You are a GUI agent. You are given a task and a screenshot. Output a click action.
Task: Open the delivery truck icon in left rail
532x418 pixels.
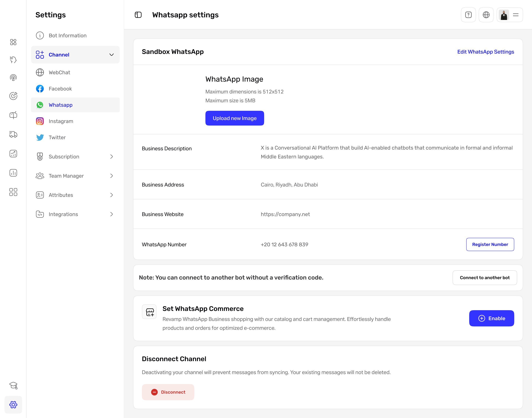(x=13, y=134)
